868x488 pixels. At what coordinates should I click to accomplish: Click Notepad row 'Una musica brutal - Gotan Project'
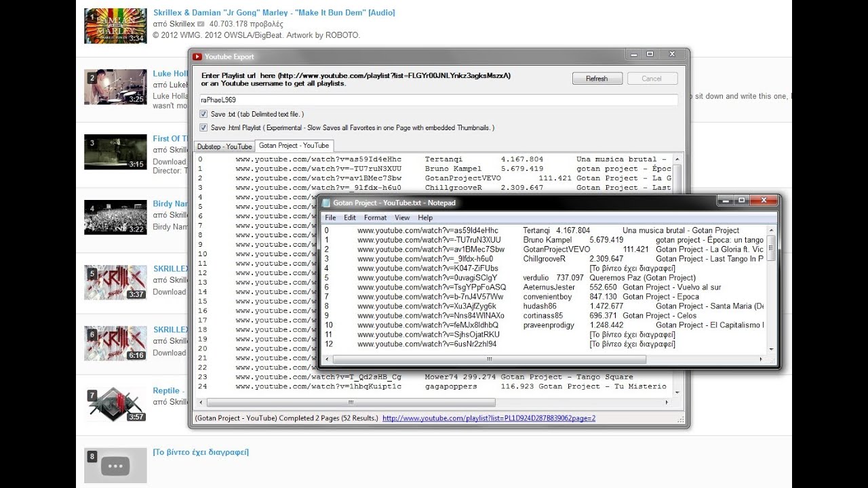point(681,230)
